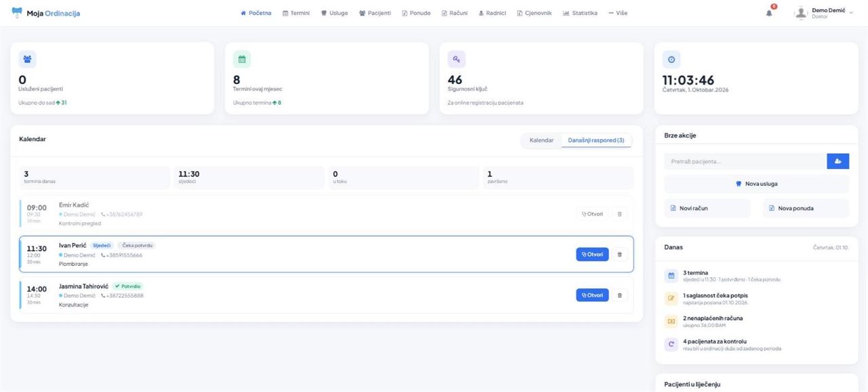Create Novi račun from quick actions
868x392 pixels.
707,208
